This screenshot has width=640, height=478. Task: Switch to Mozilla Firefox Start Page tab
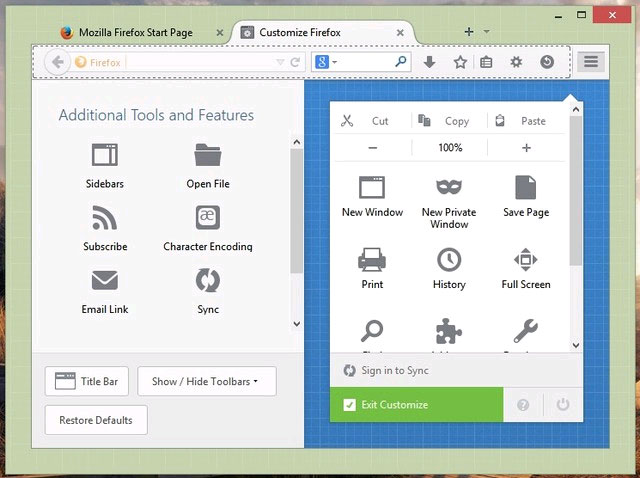click(x=135, y=33)
